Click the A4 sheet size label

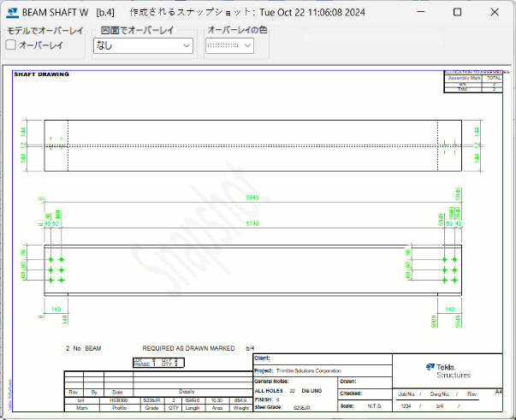pos(498,390)
